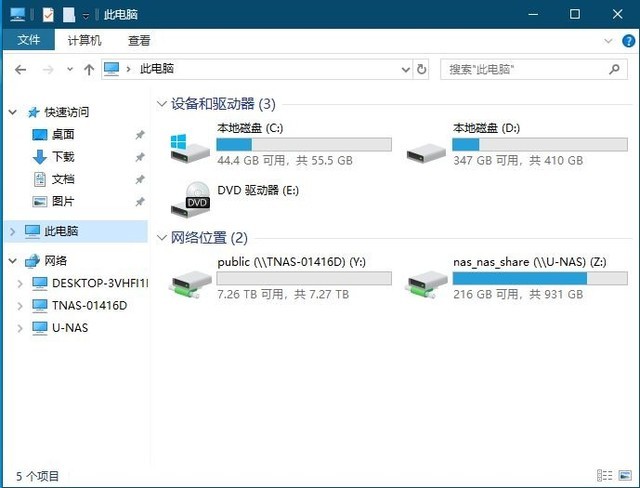
Task: Click the Properties quick access toolbar icon
Action: (x=48, y=15)
